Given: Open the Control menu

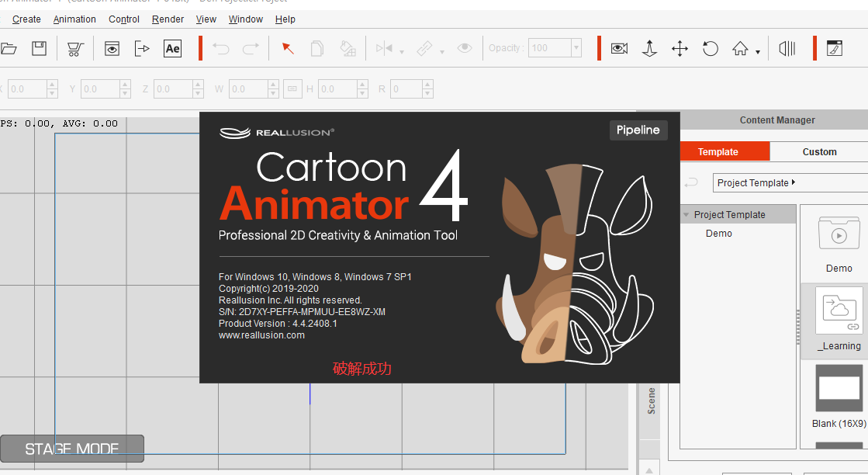Looking at the screenshot, I should [124, 19].
